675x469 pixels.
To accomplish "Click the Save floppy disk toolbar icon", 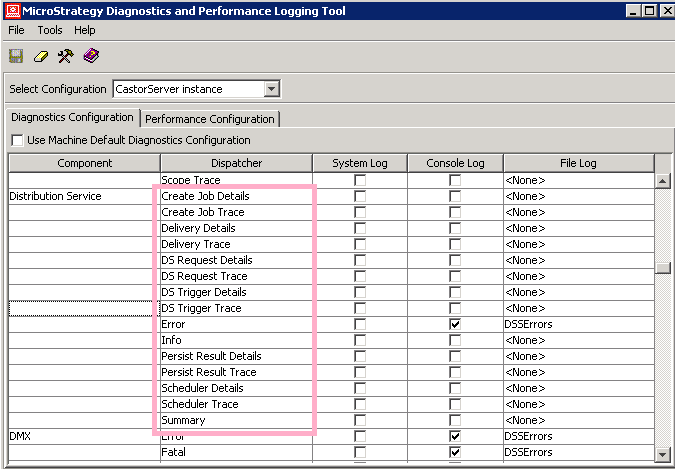I will pos(16,56).
